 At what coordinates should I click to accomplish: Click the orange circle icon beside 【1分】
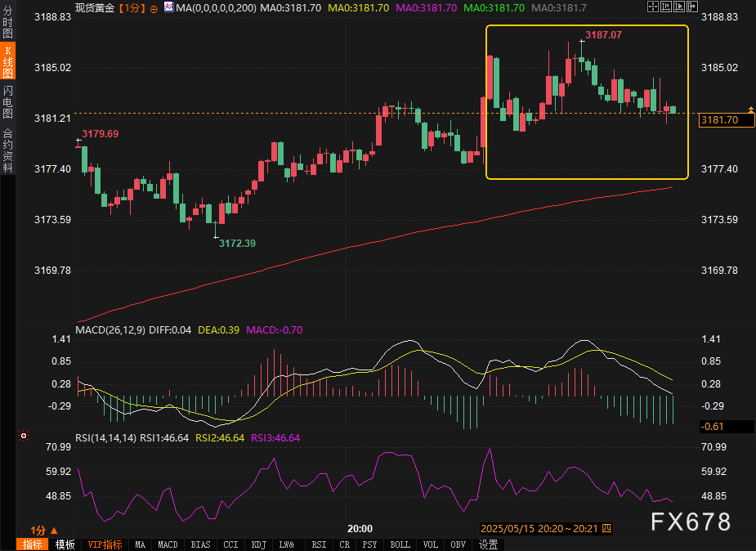(154, 7)
